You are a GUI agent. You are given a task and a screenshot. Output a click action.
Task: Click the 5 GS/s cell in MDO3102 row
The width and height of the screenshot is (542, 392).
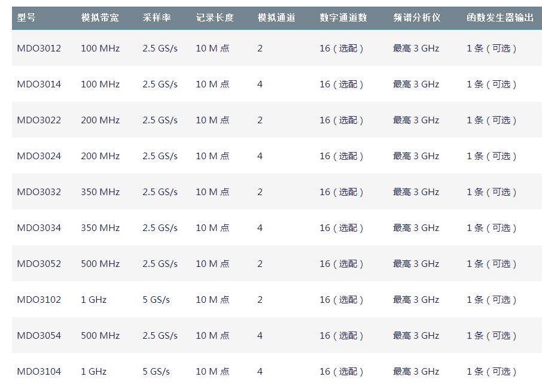(156, 300)
